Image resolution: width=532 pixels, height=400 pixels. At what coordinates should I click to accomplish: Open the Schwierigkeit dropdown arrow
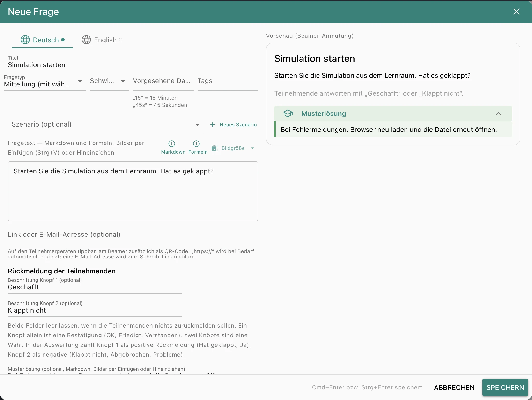coord(123,81)
